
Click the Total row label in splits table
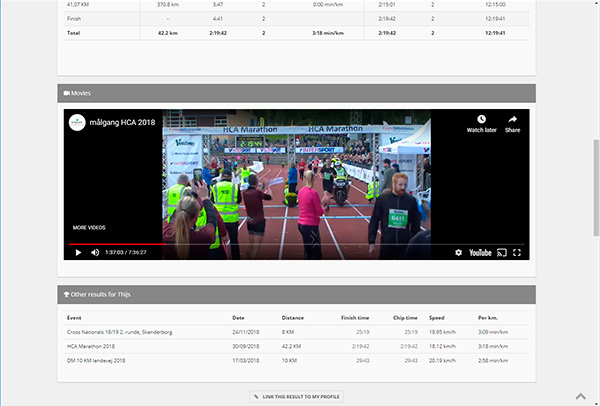point(73,33)
